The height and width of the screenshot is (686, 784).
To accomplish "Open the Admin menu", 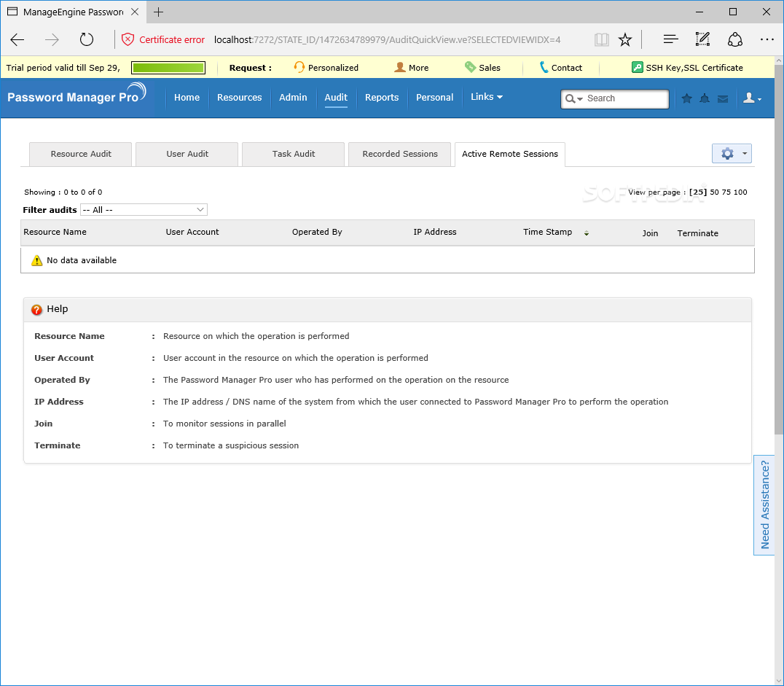I will tap(293, 98).
